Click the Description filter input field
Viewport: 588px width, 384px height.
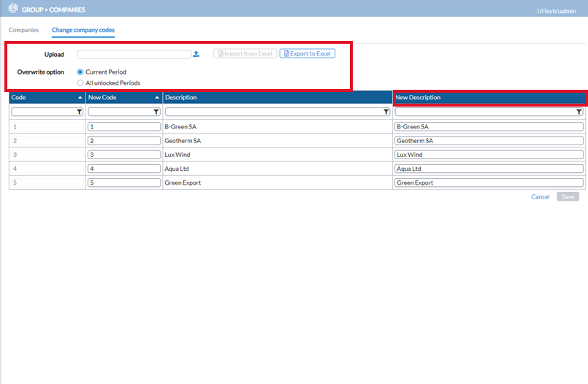(x=278, y=112)
